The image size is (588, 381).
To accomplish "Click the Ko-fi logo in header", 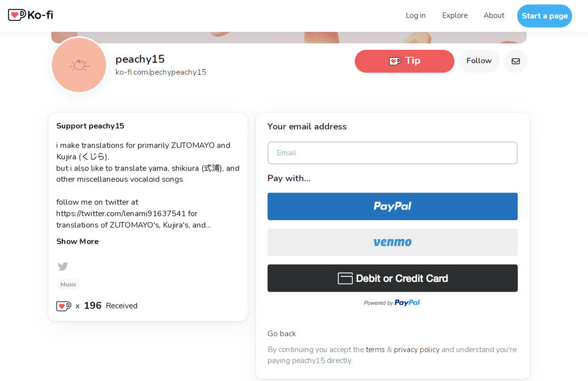I will pyautogui.click(x=31, y=15).
